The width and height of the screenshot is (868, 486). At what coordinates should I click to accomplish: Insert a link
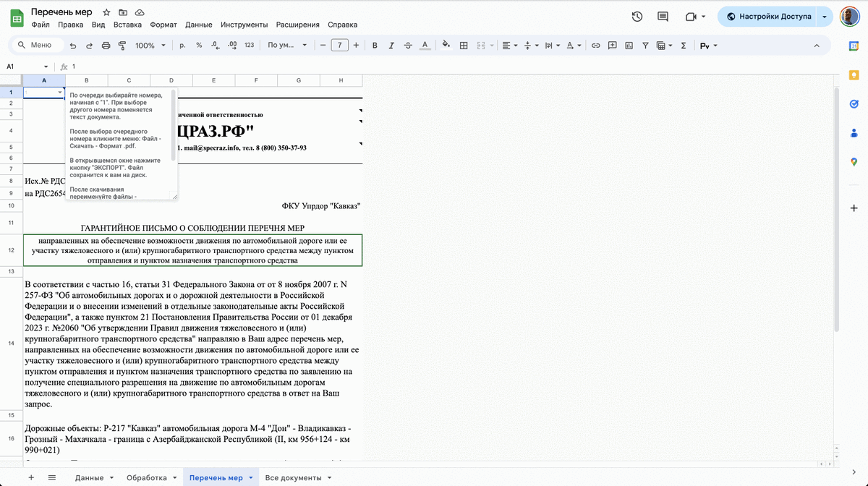coord(596,46)
